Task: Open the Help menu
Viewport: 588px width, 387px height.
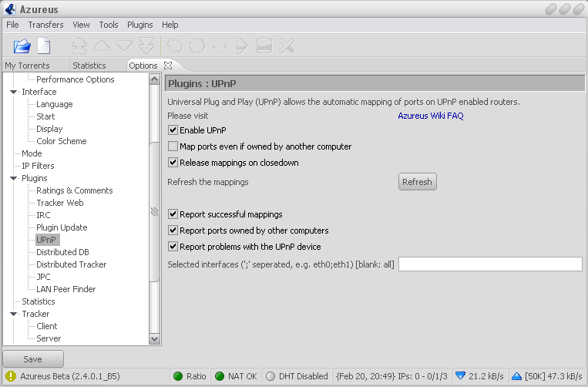Action: [x=170, y=25]
